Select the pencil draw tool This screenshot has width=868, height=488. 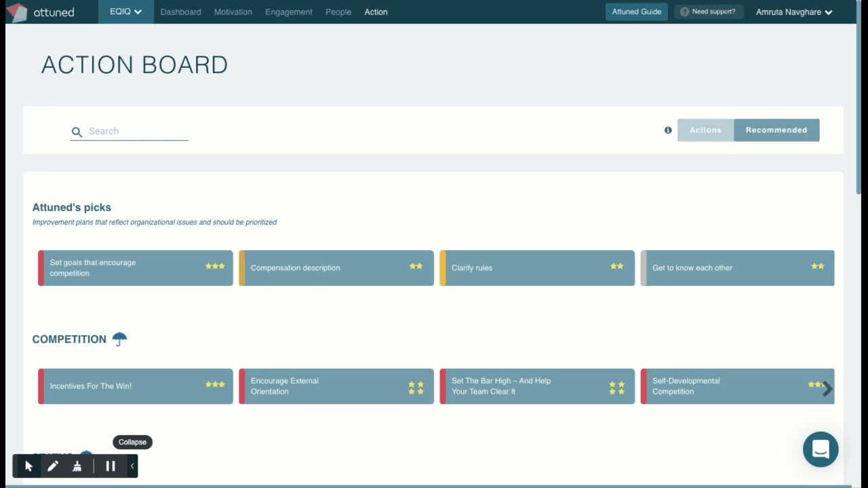coord(53,466)
